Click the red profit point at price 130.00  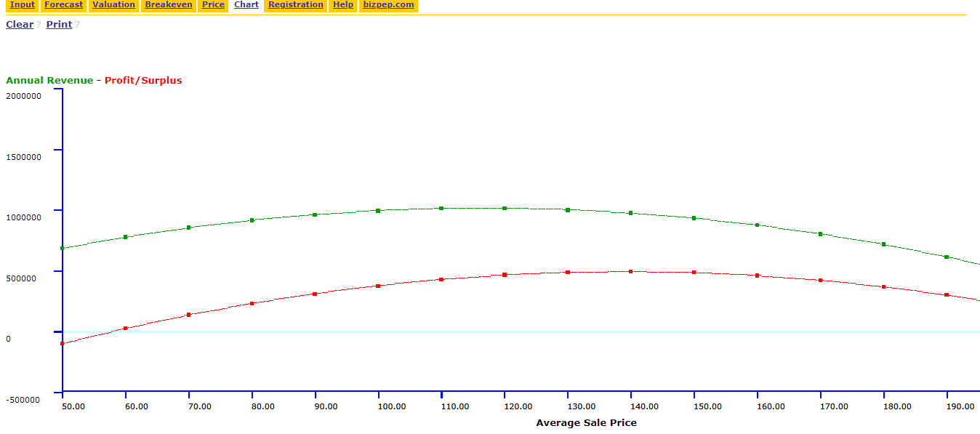click(568, 272)
